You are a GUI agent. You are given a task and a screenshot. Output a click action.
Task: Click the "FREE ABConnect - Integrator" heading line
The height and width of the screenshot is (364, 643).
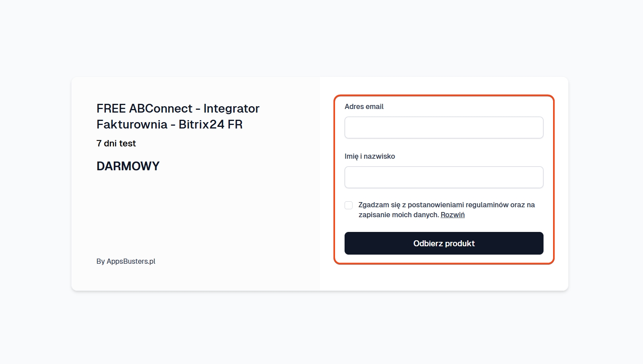click(178, 109)
